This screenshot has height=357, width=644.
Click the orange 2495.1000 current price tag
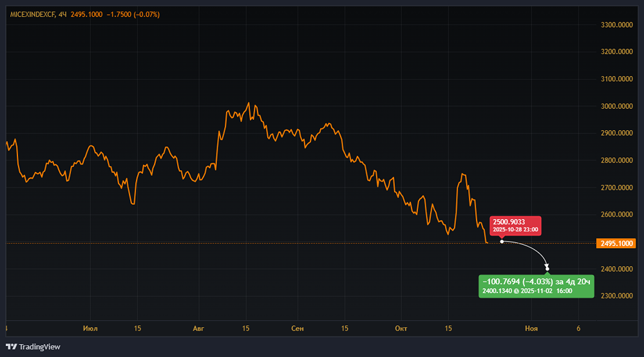[617, 243]
